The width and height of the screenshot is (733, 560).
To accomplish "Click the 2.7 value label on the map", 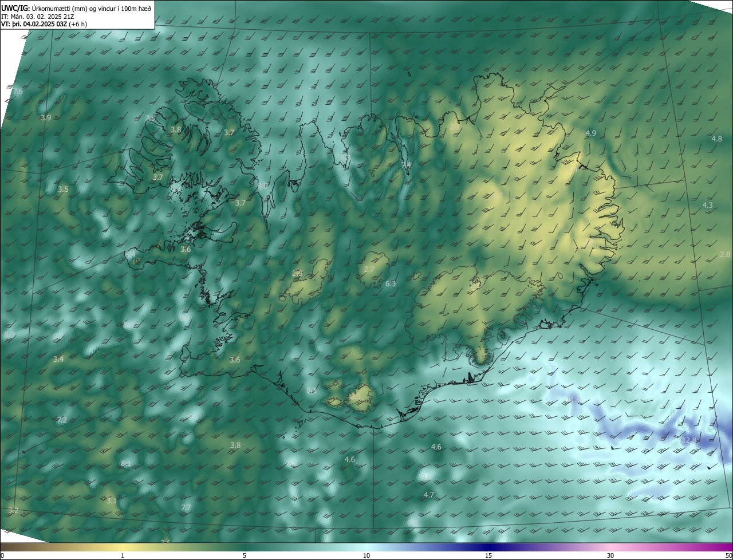I will point(369,269).
